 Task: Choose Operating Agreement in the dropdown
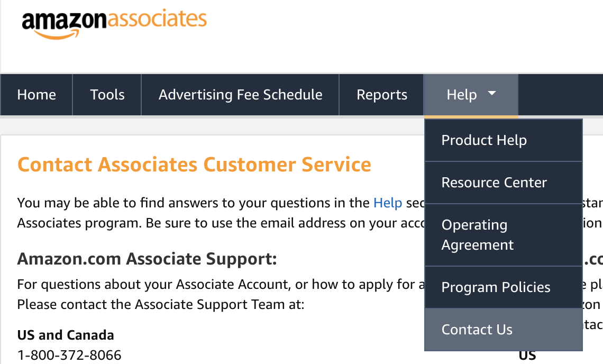pos(477,235)
